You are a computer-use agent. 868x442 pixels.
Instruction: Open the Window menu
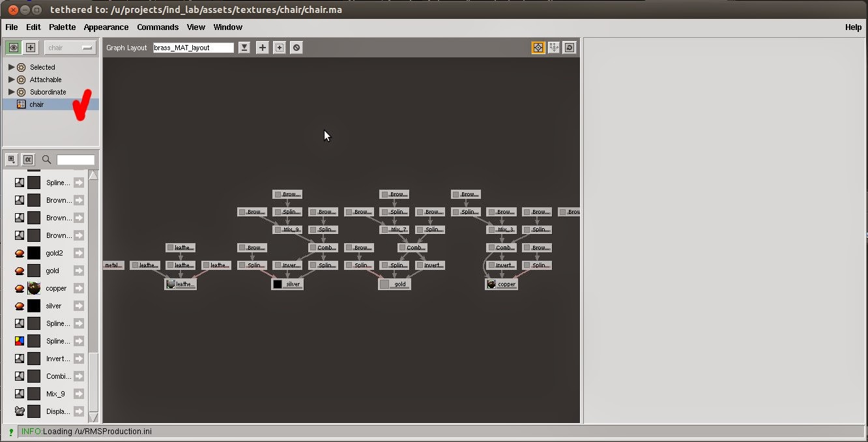coord(228,27)
